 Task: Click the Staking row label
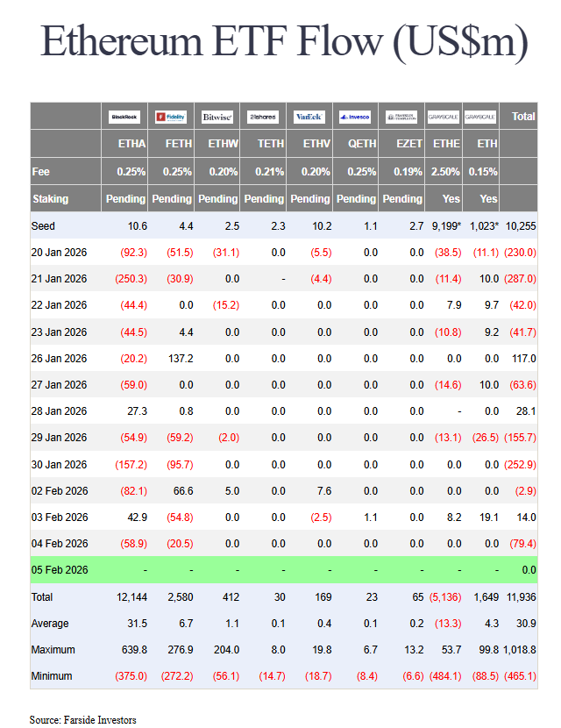point(50,199)
